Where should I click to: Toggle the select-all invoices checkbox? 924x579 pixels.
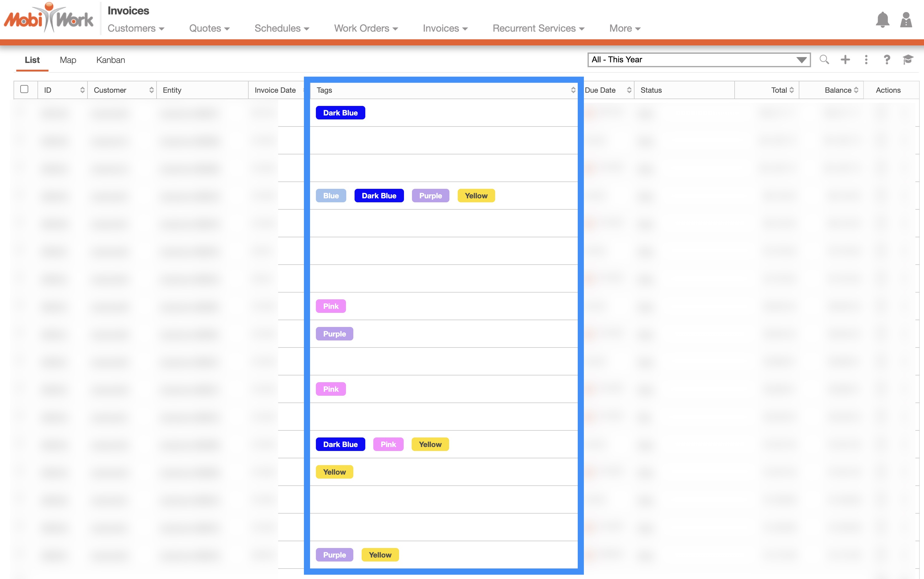[x=25, y=89]
